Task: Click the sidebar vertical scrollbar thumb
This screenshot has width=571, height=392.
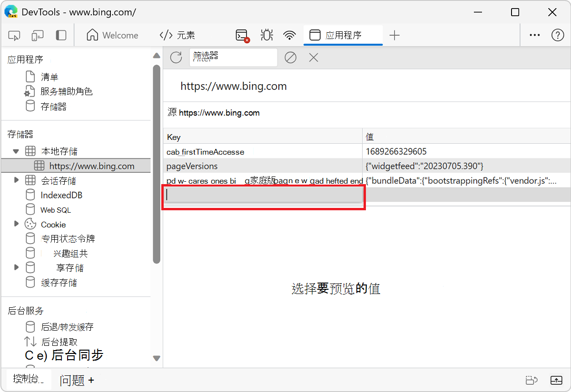Action: coord(157,164)
